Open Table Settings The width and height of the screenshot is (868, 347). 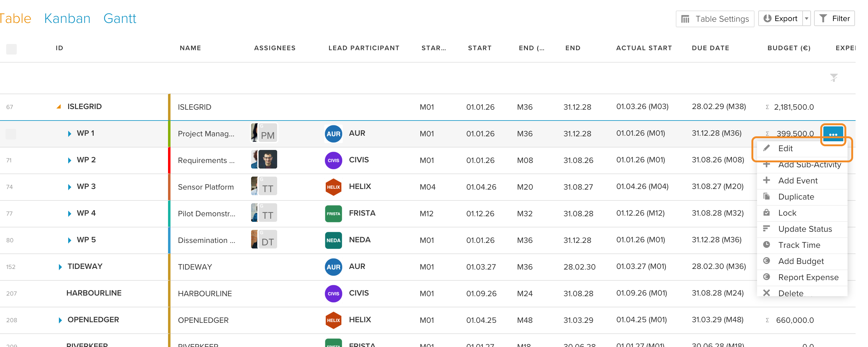click(x=715, y=19)
